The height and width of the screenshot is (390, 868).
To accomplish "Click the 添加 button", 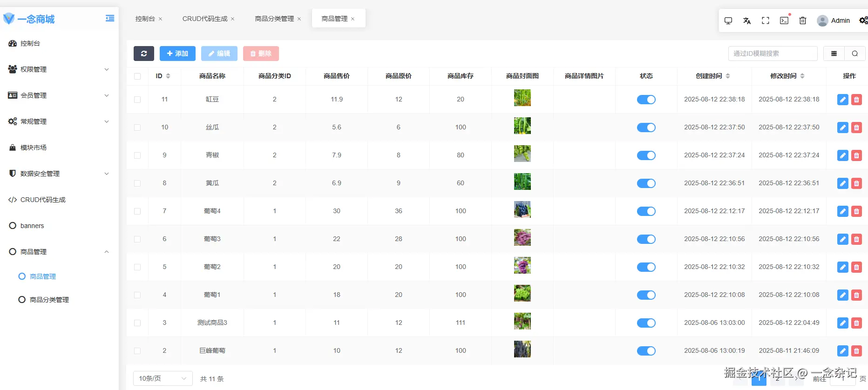I will tap(177, 54).
